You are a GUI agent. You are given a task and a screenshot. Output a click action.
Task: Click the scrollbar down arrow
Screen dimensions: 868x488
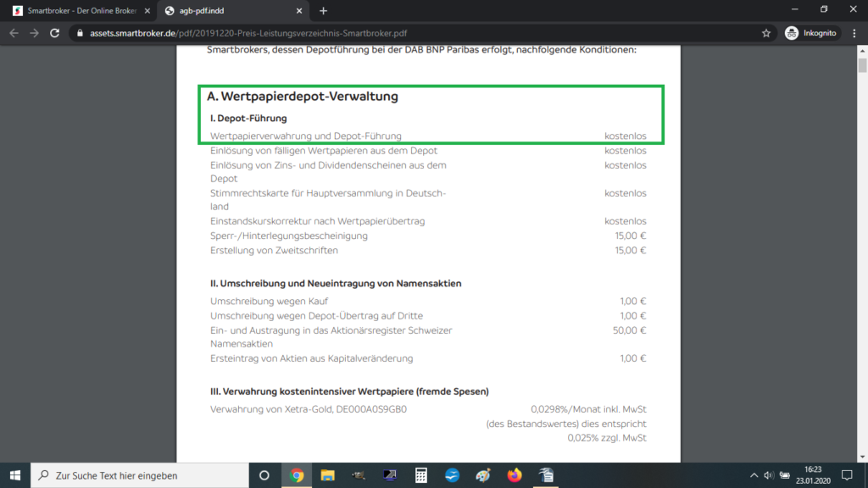point(862,457)
